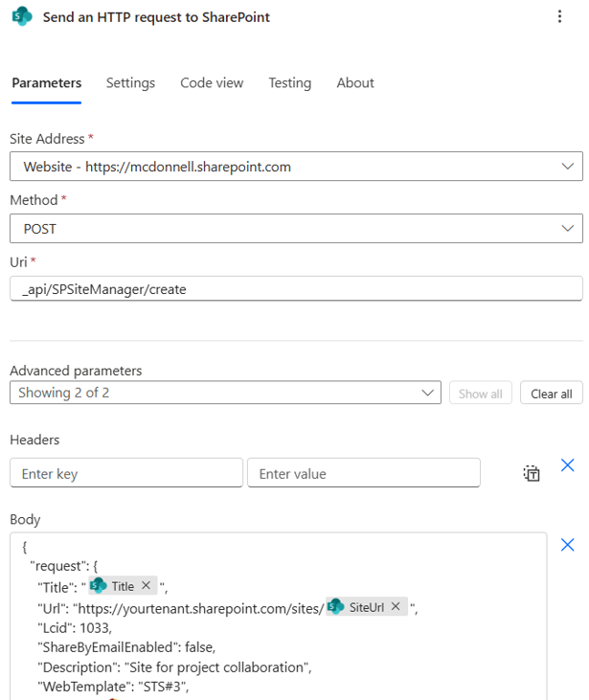The image size is (589, 700).
Task: Remove the Title dynamic content token
Action: click(x=146, y=586)
